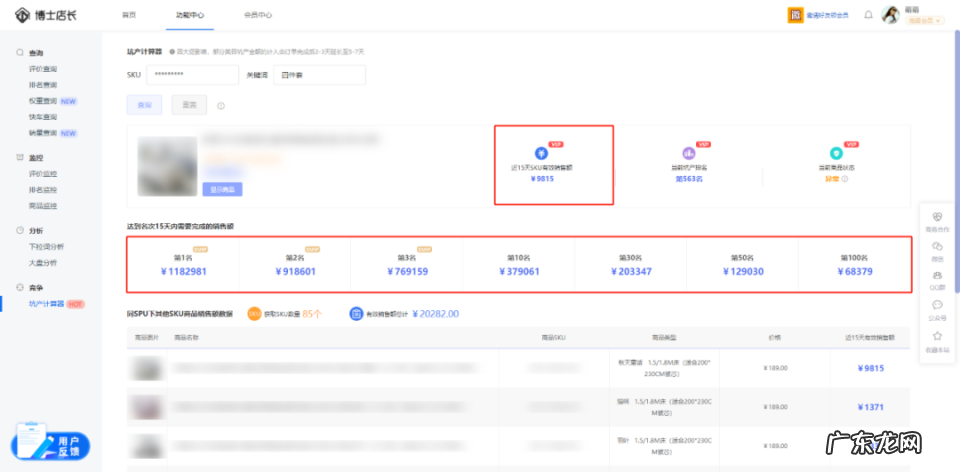Select 坑产计算器 HOT in sidebar
The width and height of the screenshot is (960, 472).
coord(56,304)
